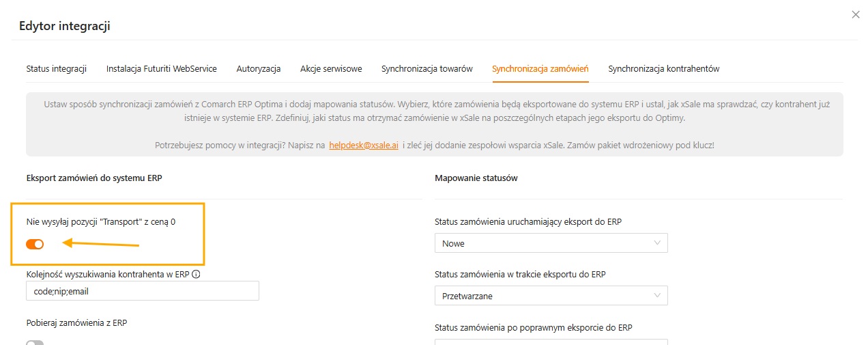Click the Eksport zamówień do systemu ERP heading
Screen dimensions: 868x345
pos(94,178)
